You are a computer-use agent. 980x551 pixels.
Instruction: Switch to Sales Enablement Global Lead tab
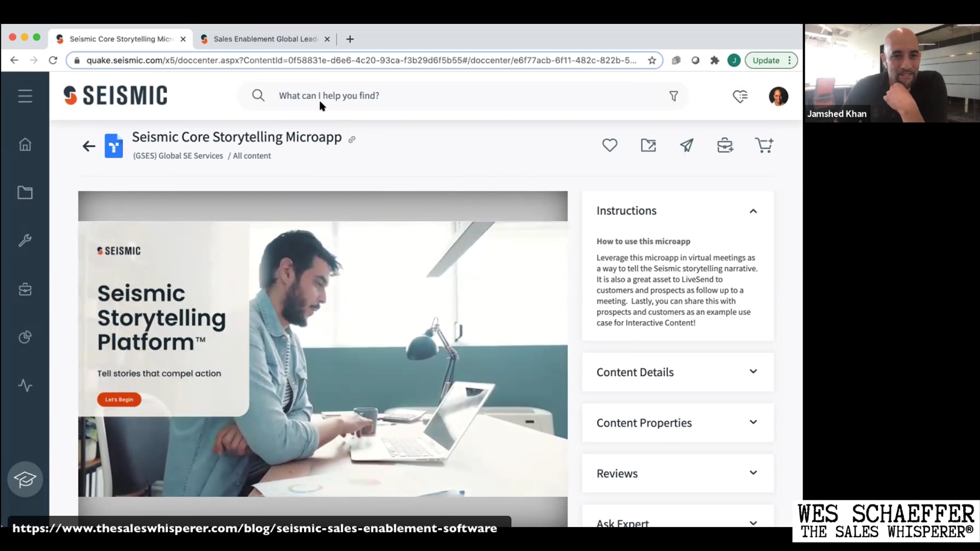tap(265, 39)
